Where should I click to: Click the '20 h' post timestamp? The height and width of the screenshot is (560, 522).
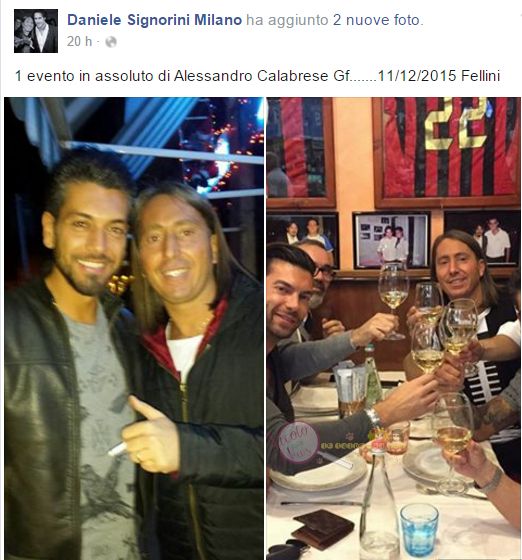pyautogui.click(x=79, y=42)
